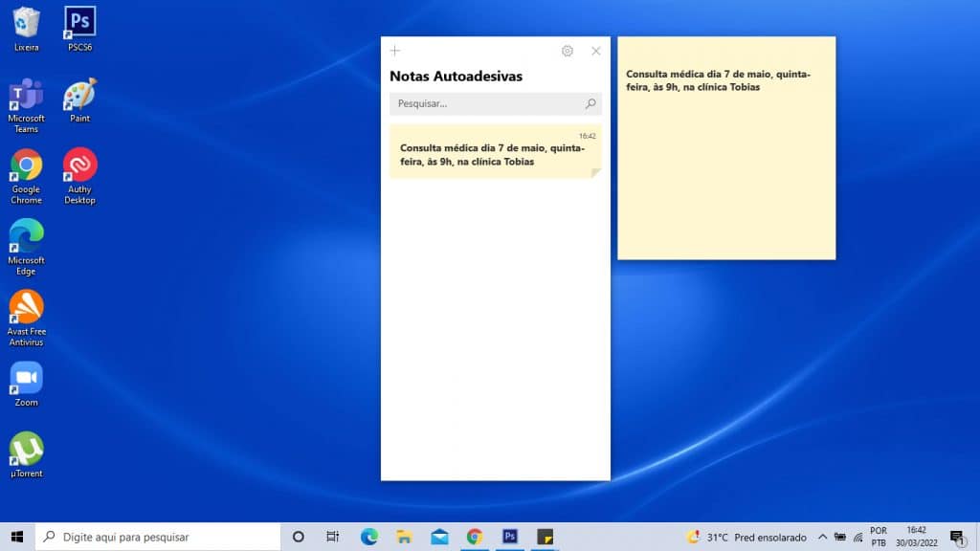Select Zoom desktop shortcut
The width and height of the screenshot is (980, 551).
(26, 385)
